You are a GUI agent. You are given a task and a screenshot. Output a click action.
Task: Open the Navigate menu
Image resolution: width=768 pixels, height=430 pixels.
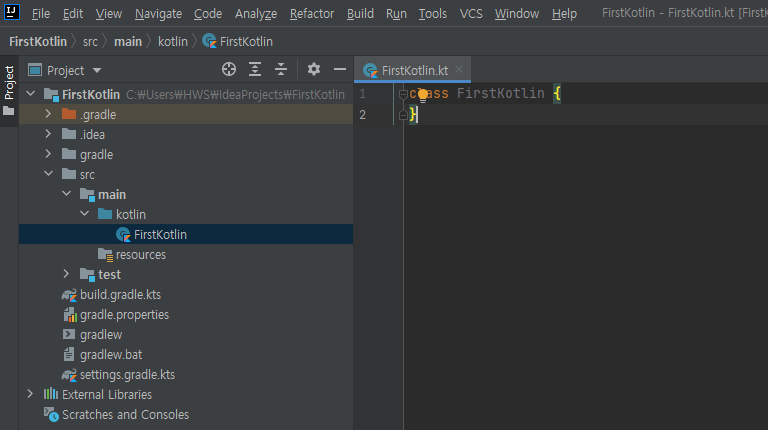tap(158, 14)
